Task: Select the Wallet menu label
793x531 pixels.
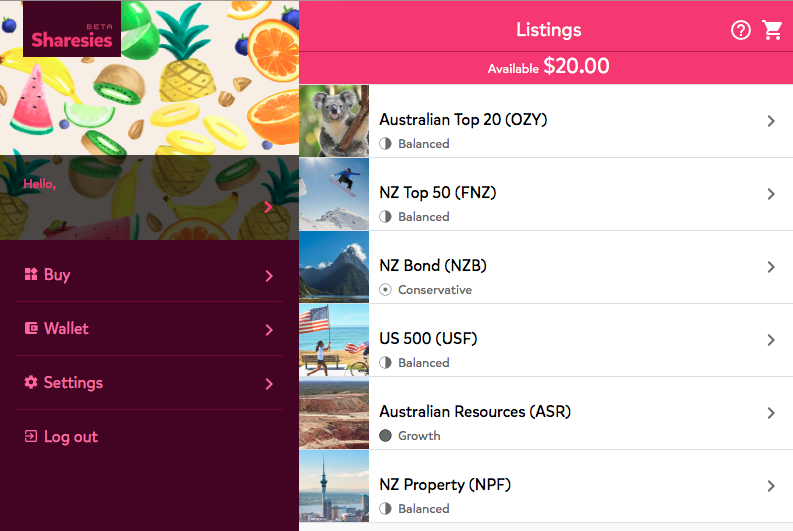Action: click(66, 329)
